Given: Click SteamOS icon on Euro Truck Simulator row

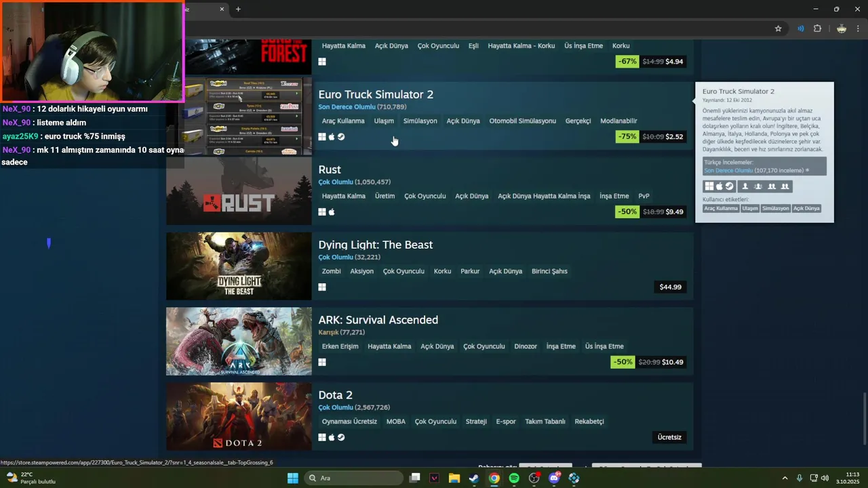Looking at the screenshot, I should click(x=341, y=137).
